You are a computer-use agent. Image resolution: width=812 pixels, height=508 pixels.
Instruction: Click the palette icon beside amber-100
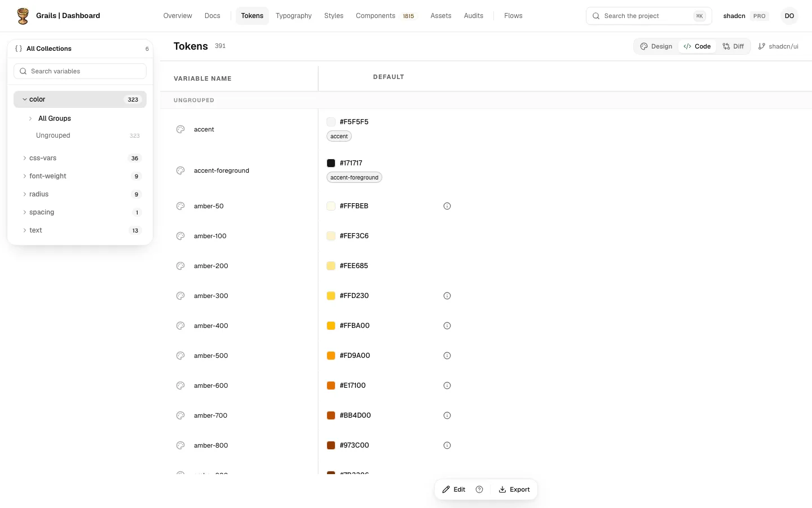pos(180,236)
